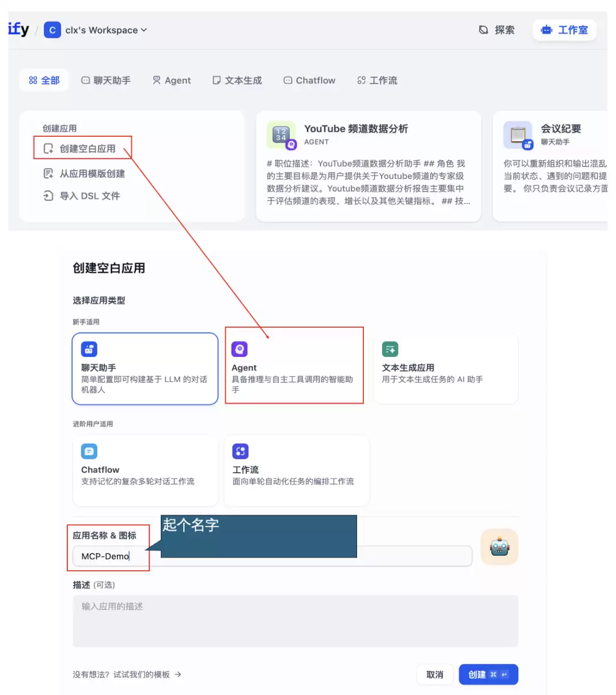Click the 取消 button
The width and height of the screenshot is (616, 695).
click(x=435, y=674)
